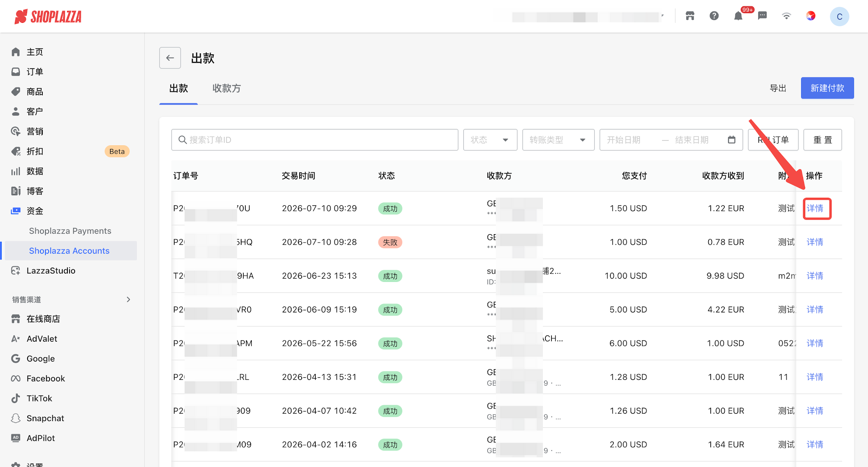Viewport: 868px width, 467px height.
Task: Click the colorful round app icon
Action: pyautogui.click(x=811, y=16)
